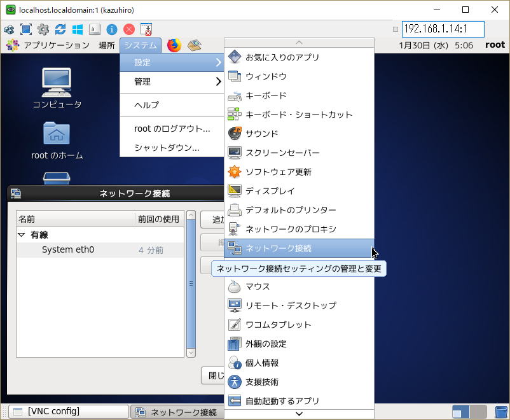The image size is (510, 420).
Task: Click the red disconnect icon
Action: click(x=129, y=29)
